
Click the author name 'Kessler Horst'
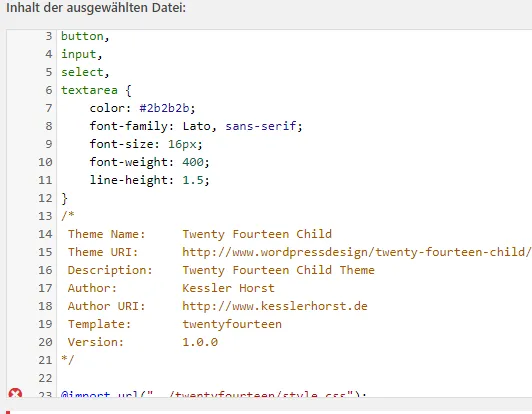click(x=228, y=288)
